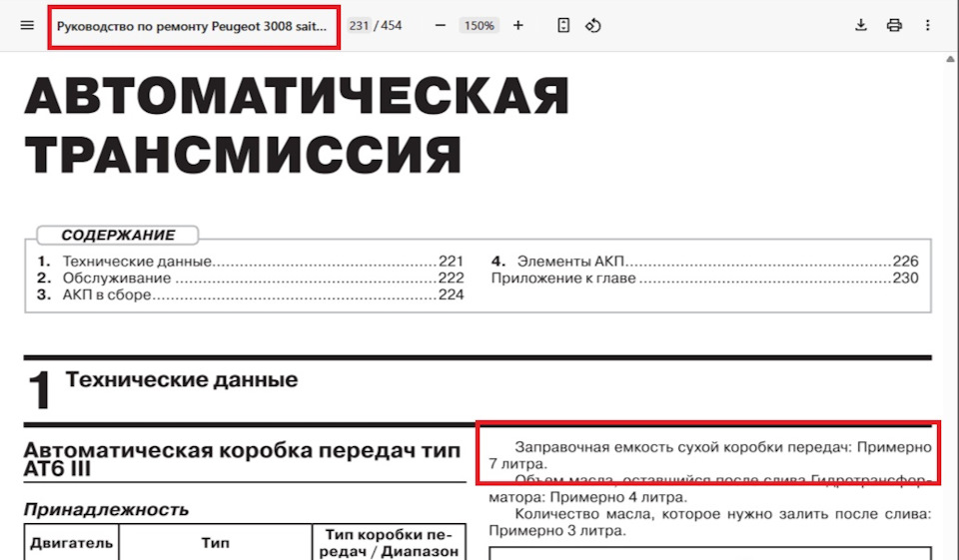959x560 pixels.
Task: Toggle fit to page icon
Action: pyautogui.click(x=563, y=25)
